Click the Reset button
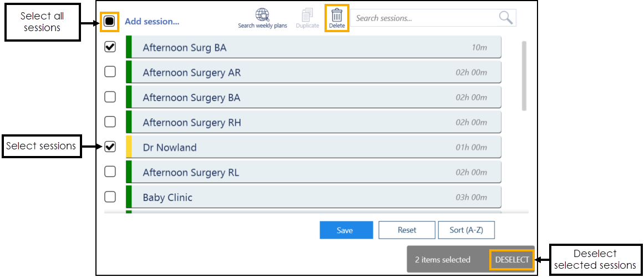This screenshot has width=644, height=277. pyautogui.click(x=407, y=230)
